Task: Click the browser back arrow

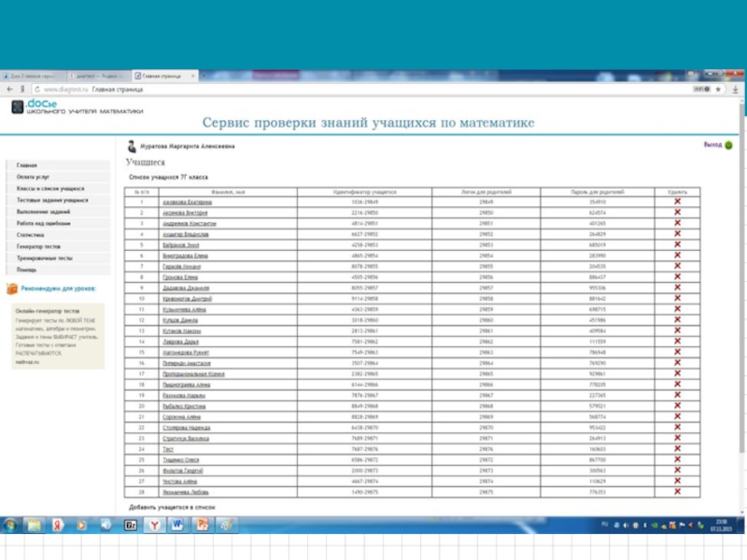Action: pyautogui.click(x=9, y=89)
